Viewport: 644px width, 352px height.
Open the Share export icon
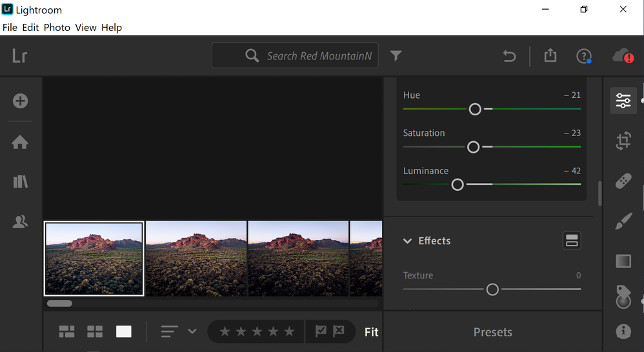pyautogui.click(x=550, y=56)
